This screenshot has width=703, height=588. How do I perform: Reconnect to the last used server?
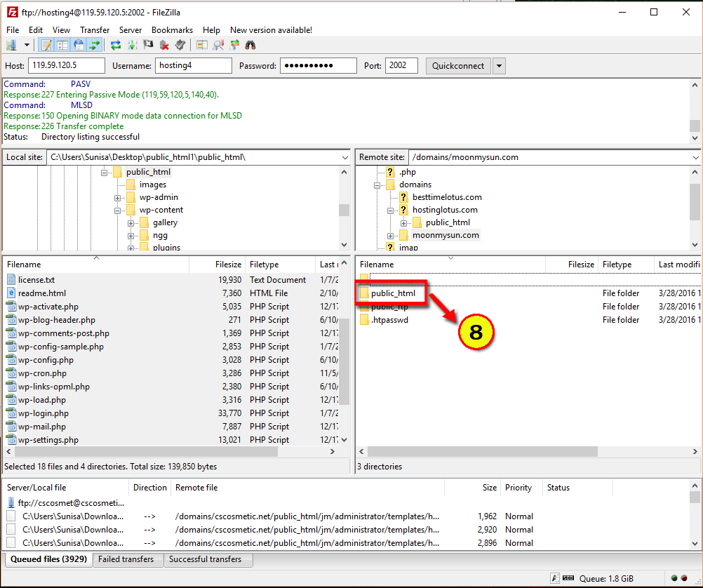(180, 45)
